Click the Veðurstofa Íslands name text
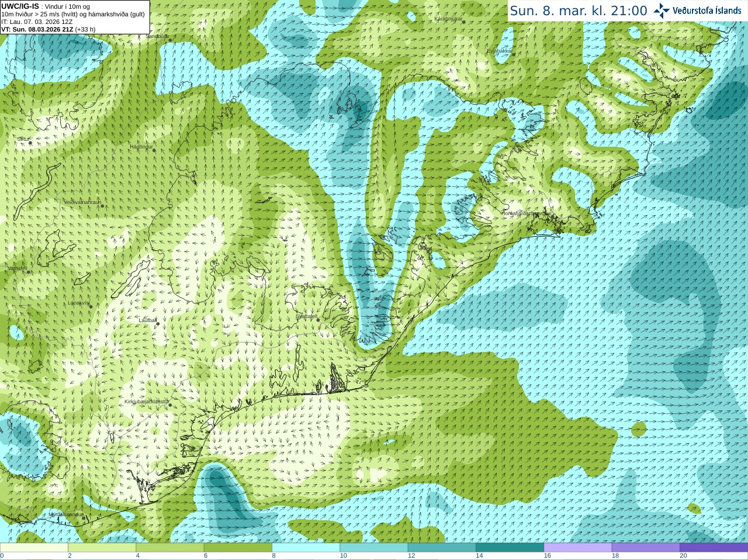The width and height of the screenshot is (748, 560). [707, 11]
